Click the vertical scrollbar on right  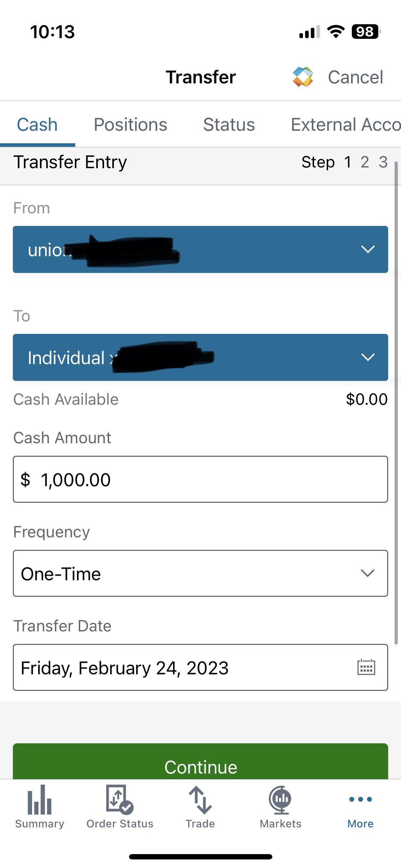click(x=396, y=403)
